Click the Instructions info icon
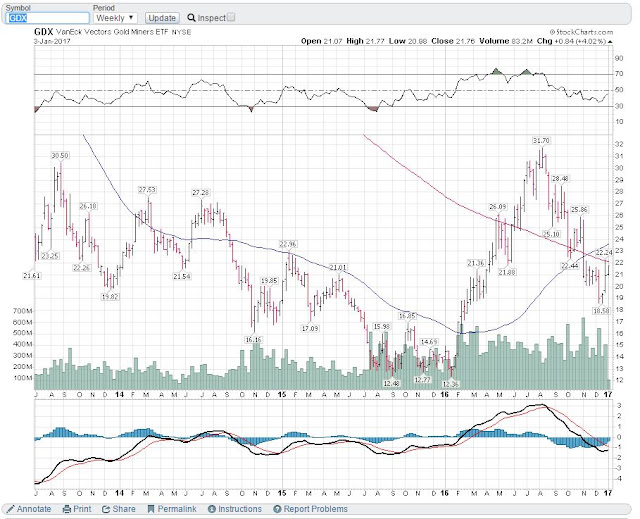 pyautogui.click(x=211, y=509)
